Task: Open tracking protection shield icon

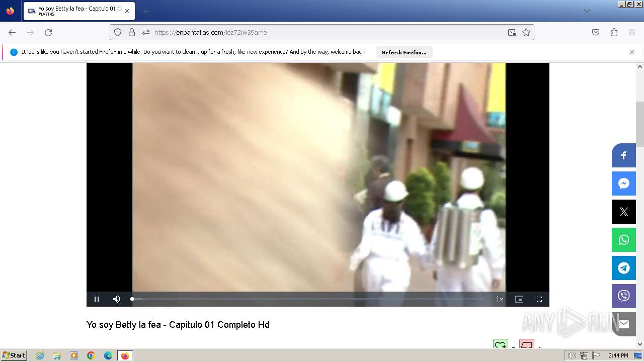Action: click(x=118, y=32)
